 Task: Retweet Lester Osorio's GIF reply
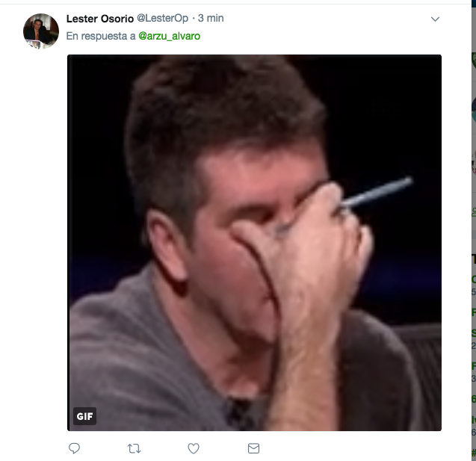click(x=134, y=448)
